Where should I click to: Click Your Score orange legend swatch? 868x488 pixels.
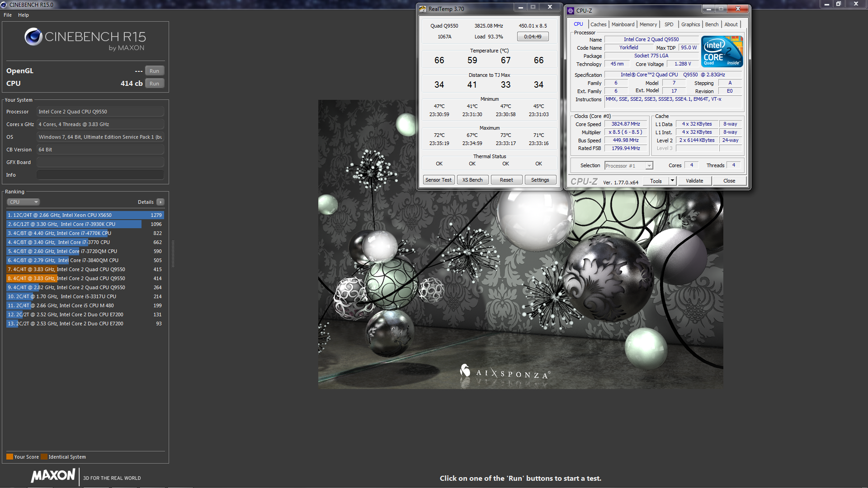click(x=9, y=457)
